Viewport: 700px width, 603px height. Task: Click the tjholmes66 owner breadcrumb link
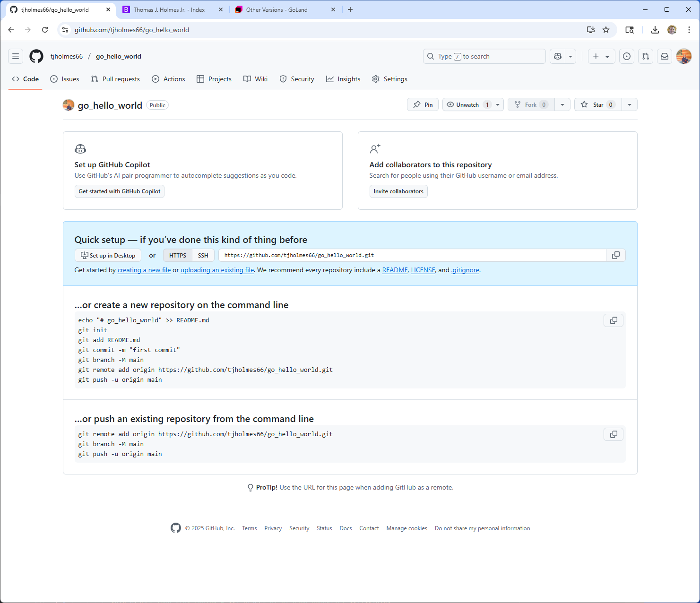tap(67, 56)
